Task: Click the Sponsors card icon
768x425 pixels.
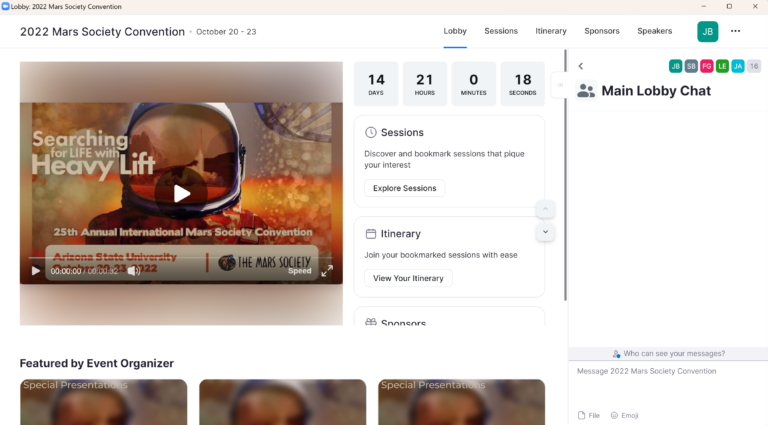Action: pos(371,322)
